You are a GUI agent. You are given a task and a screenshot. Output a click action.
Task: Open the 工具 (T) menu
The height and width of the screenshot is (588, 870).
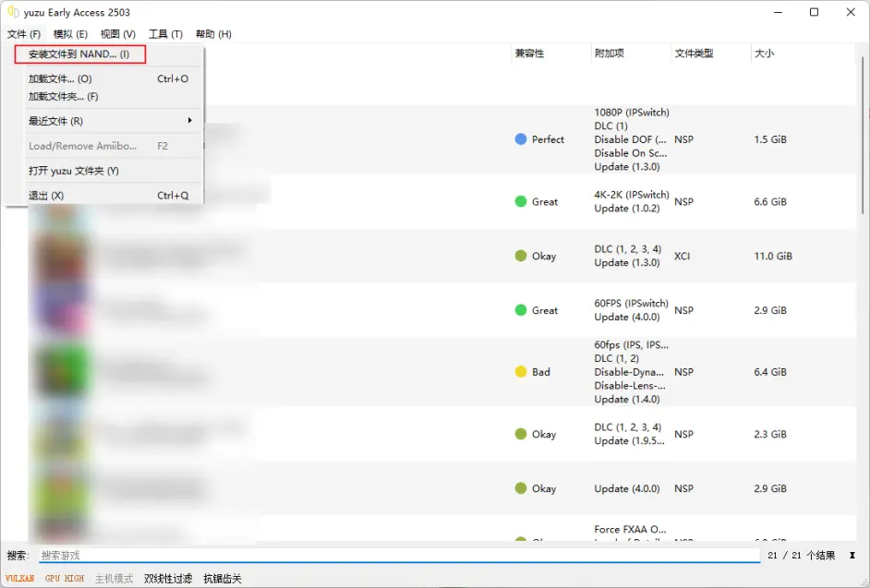click(165, 34)
